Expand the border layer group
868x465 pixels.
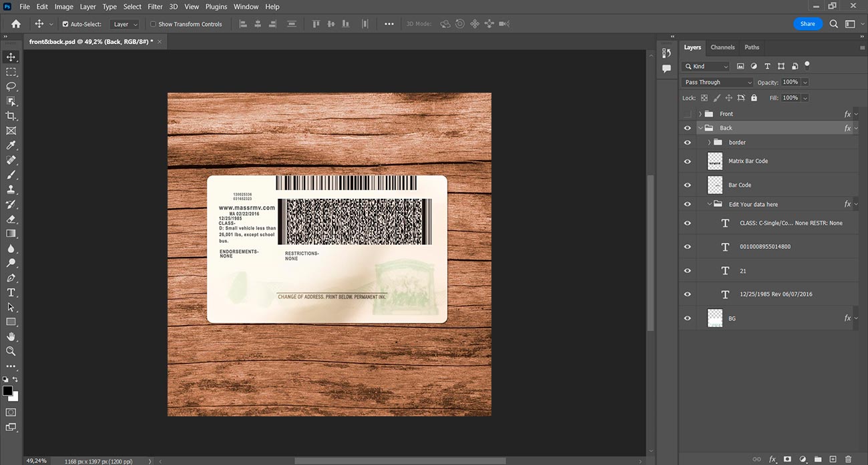point(709,142)
